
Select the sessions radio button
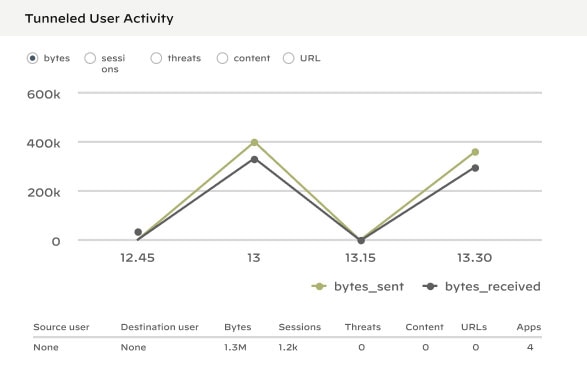point(90,58)
